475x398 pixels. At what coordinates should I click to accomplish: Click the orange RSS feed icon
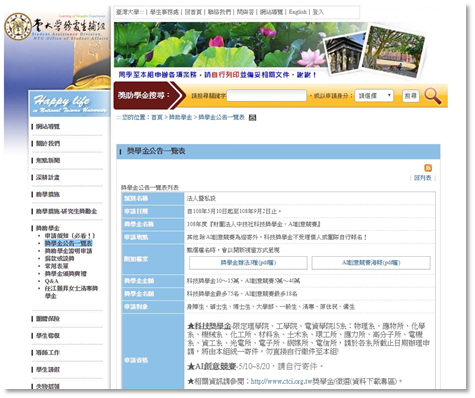tap(428, 168)
